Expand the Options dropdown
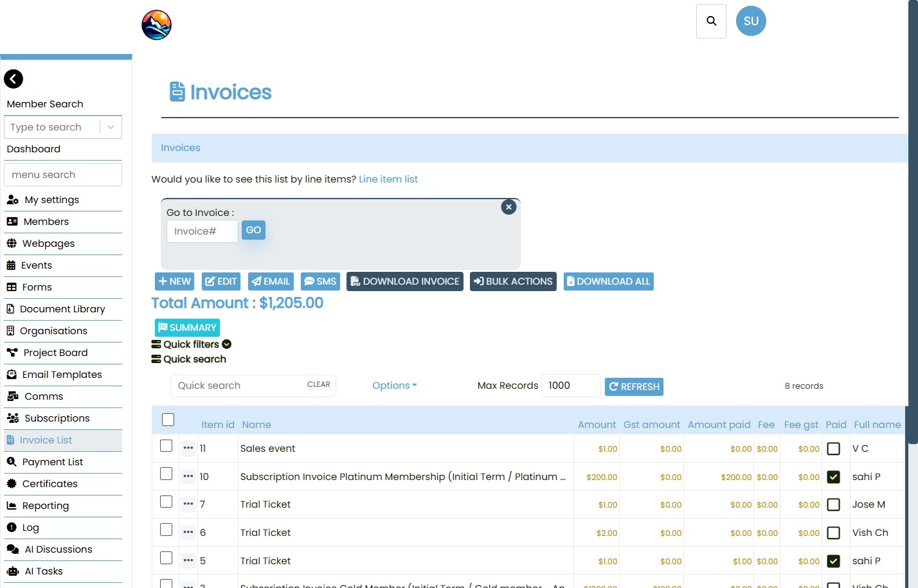Viewport: 918px width, 588px height. coord(394,386)
